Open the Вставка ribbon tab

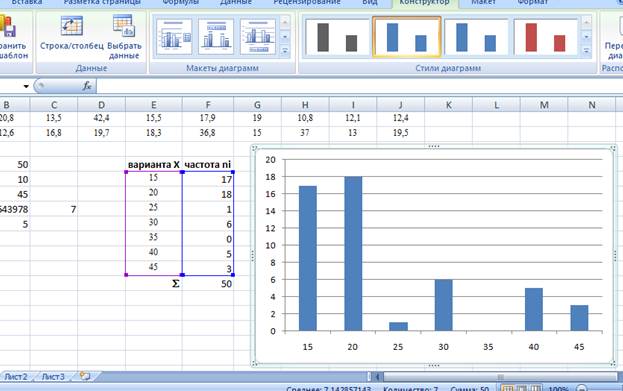(x=27, y=2)
